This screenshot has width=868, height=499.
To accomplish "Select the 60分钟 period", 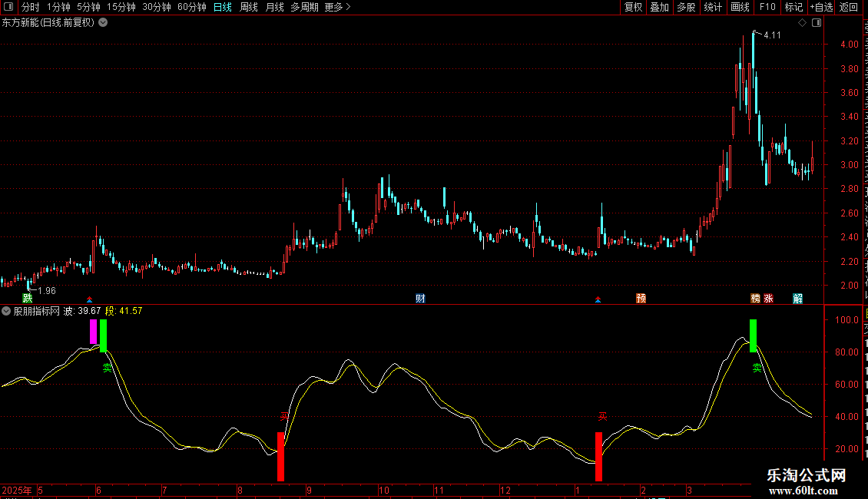I will (191, 7).
